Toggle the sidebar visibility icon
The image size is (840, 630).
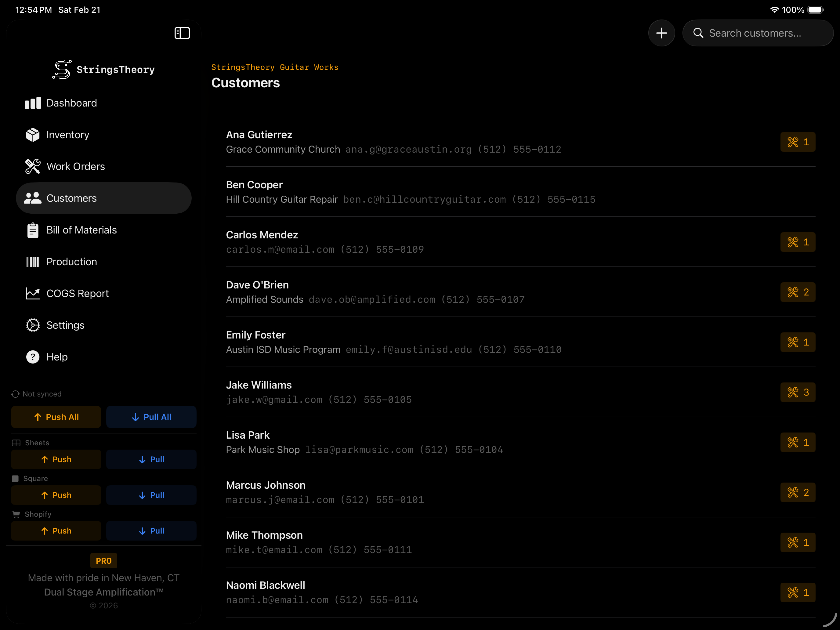182,33
